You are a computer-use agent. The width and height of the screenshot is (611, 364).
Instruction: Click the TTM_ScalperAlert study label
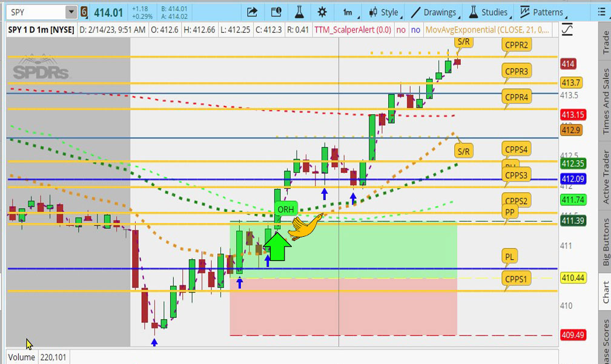pos(352,30)
